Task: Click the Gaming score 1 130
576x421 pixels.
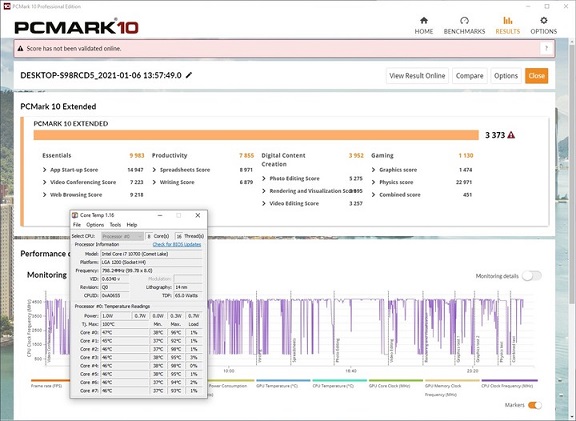Action: (x=466, y=155)
